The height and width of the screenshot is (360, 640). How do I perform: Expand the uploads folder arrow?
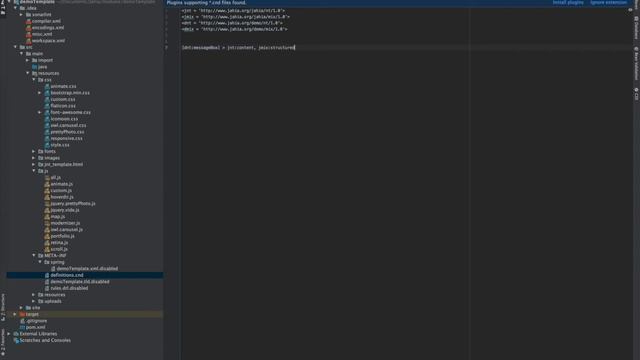34,301
